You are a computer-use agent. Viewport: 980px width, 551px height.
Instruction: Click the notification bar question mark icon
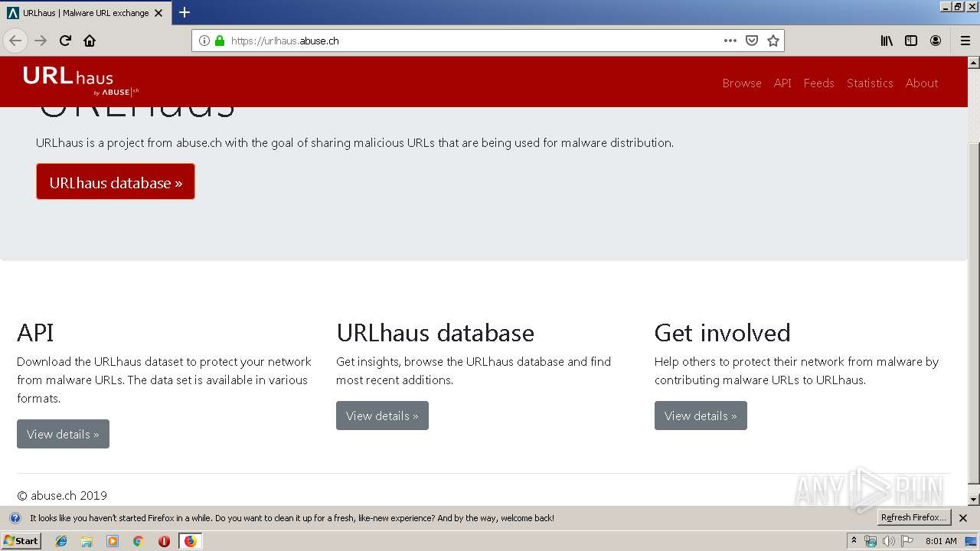(15, 518)
